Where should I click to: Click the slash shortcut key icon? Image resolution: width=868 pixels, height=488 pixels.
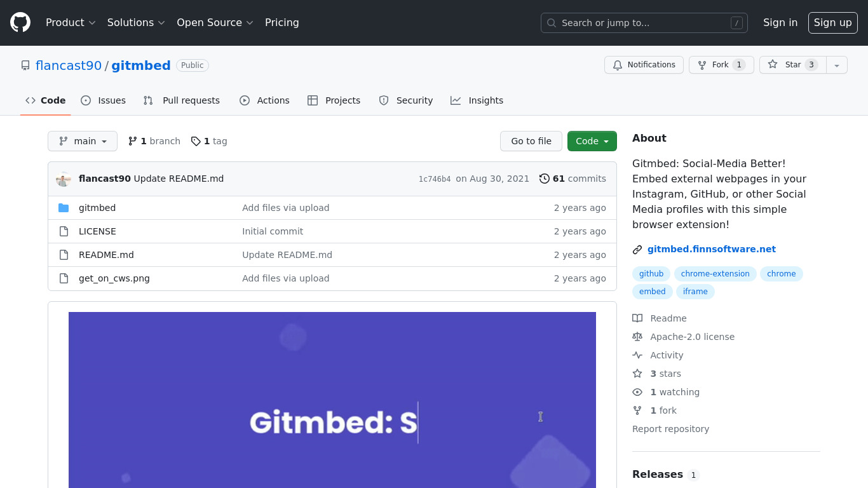click(x=736, y=23)
